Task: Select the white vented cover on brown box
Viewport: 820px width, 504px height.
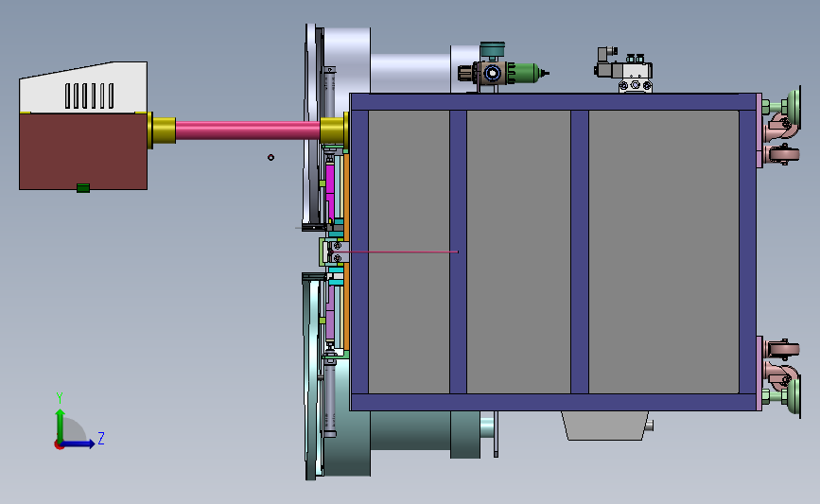Action: (x=83, y=87)
